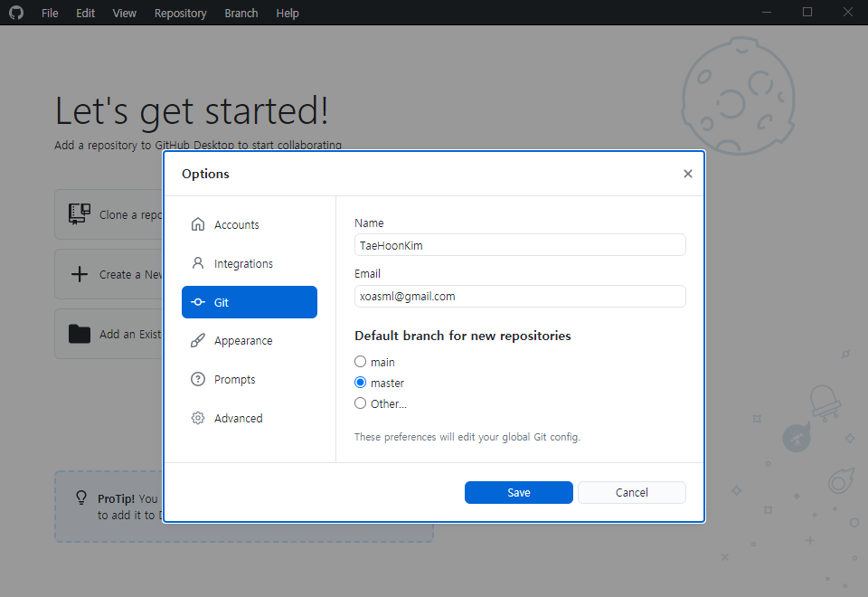Focus the Name field containing TaeHoonKim
This screenshot has width=868, height=597.
(520, 245)
